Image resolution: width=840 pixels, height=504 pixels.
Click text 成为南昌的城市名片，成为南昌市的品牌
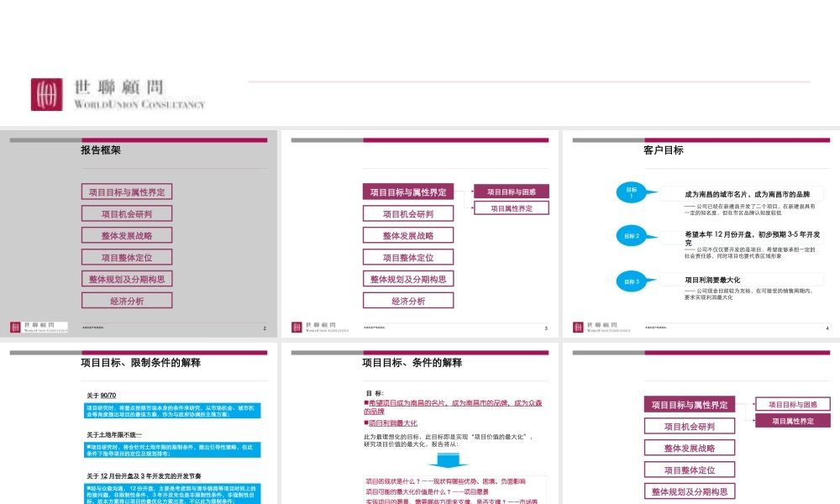[748, 194]
